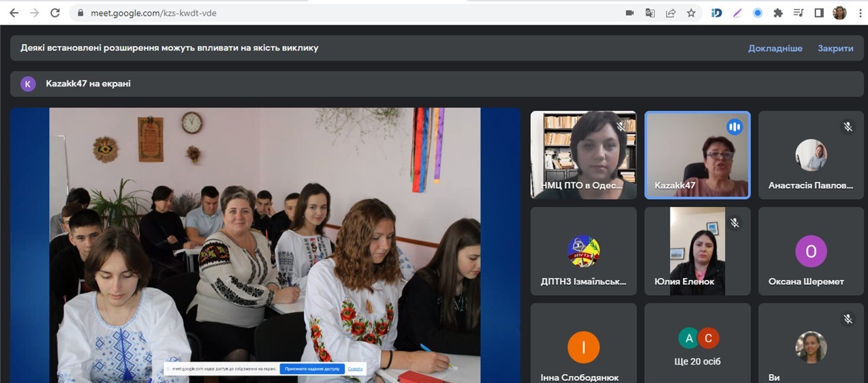The height and width of the screenshot is (383, 868).
Task: Click the iD extension icon
Action: [717, 13]
